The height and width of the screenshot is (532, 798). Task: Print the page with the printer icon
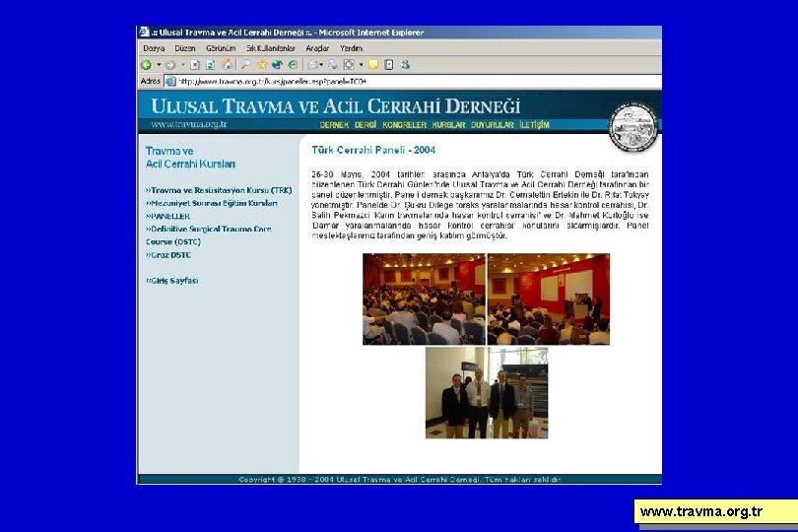click(333, 65)
